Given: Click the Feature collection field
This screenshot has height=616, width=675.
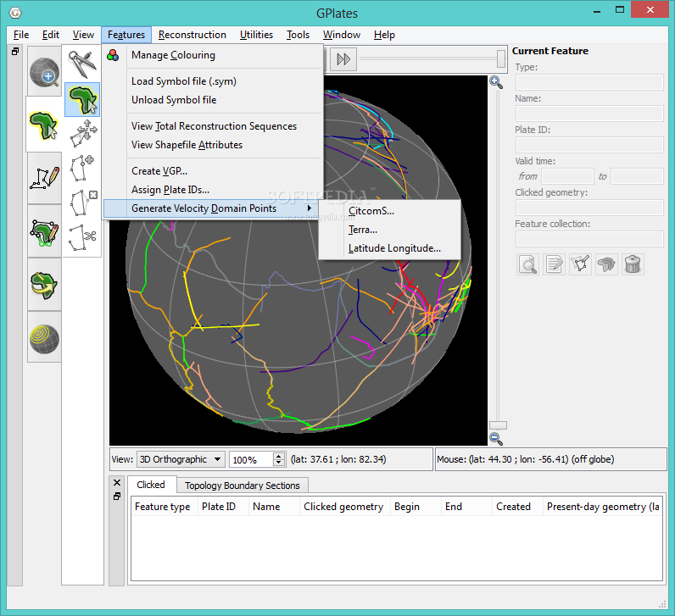Looking at the screenshot, I should pyautogui.click(x=589, y=239).
